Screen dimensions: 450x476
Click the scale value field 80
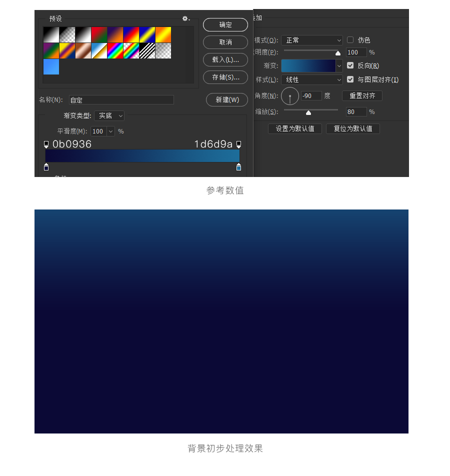pyautogui.click(x=356, y=111)
